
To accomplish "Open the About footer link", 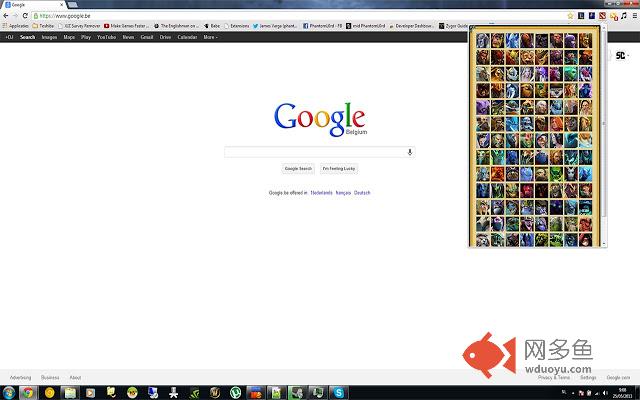I will pos(75,378).
